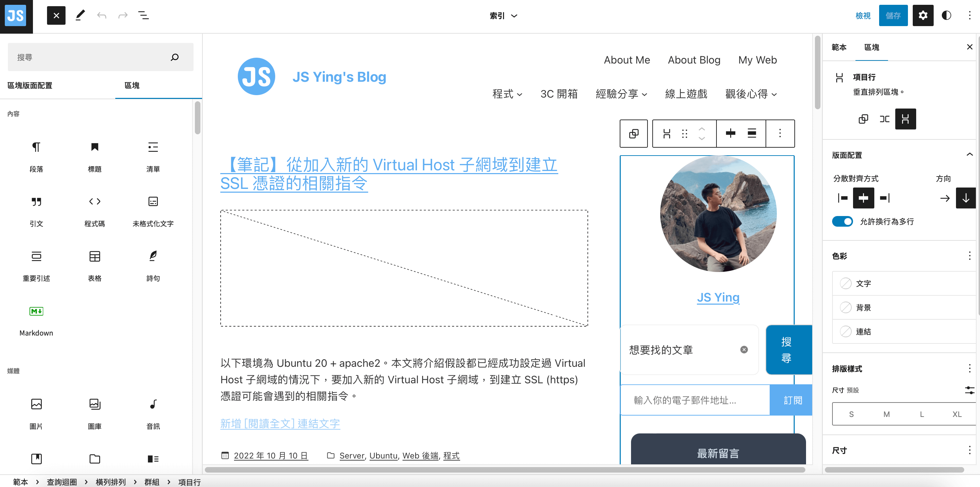This screenshot has width=980, height=487.
Task: Click the 儲存 save button
Action: [893, 15]
